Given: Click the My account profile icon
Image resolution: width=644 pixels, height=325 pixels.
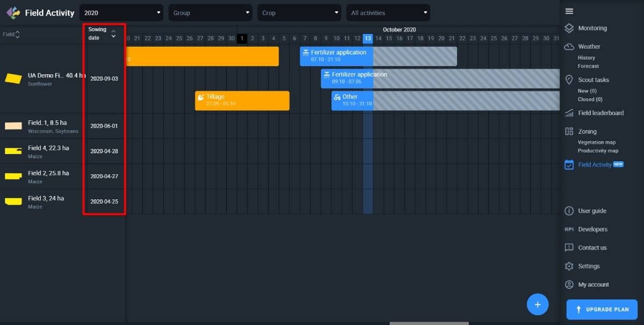Looking at the screenshot, I should click(569, 285).
